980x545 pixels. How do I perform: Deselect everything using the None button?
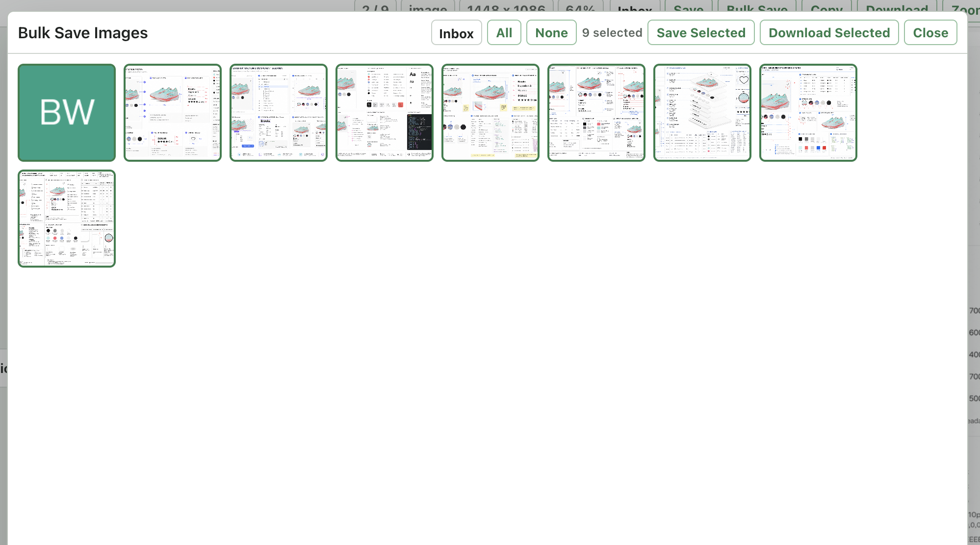click(x=551, y=33)
